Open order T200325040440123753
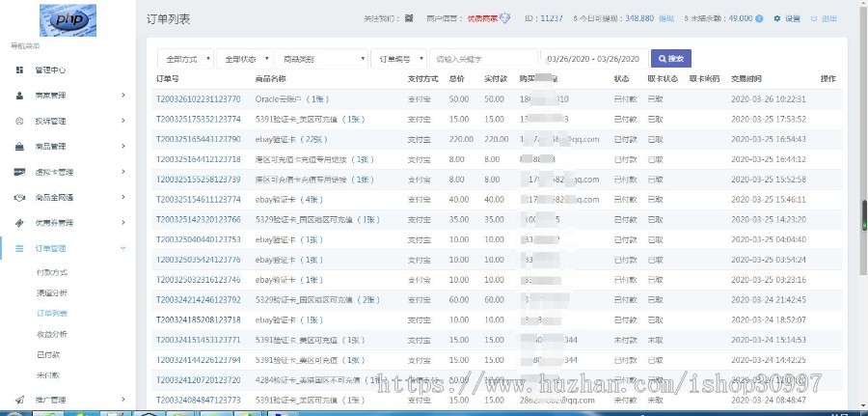This screenshot has height=416, width=868. 198,239
